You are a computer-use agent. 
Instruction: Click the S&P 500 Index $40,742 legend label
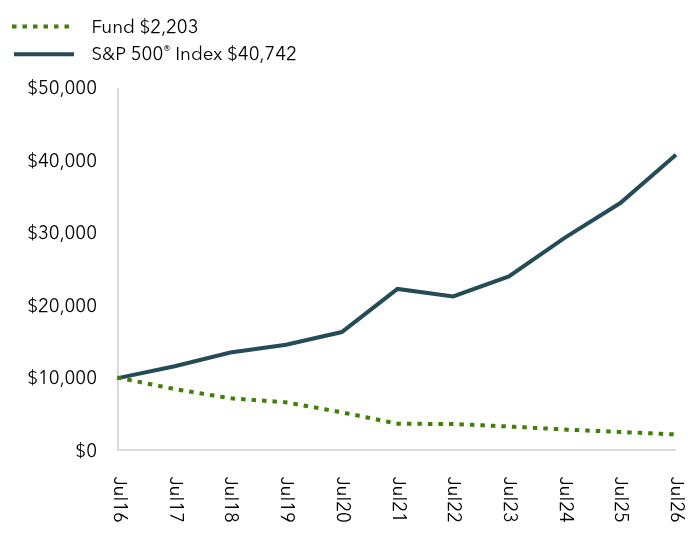tap(194, 54)
